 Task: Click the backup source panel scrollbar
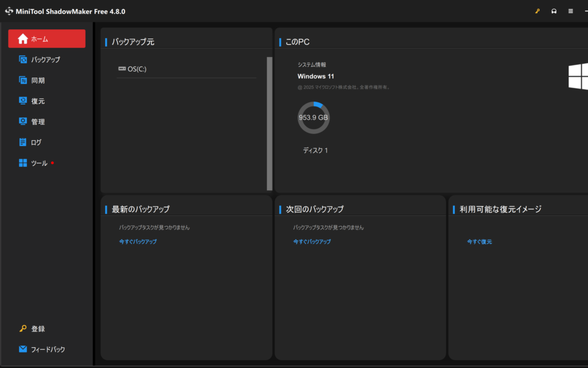click(x=269, y=123)
